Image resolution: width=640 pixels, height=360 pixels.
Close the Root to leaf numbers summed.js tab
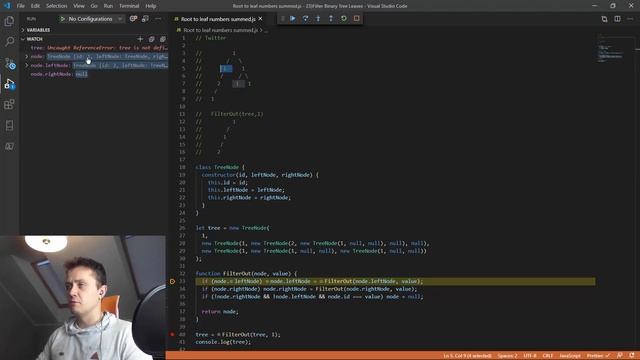click(x=260, y=19)
